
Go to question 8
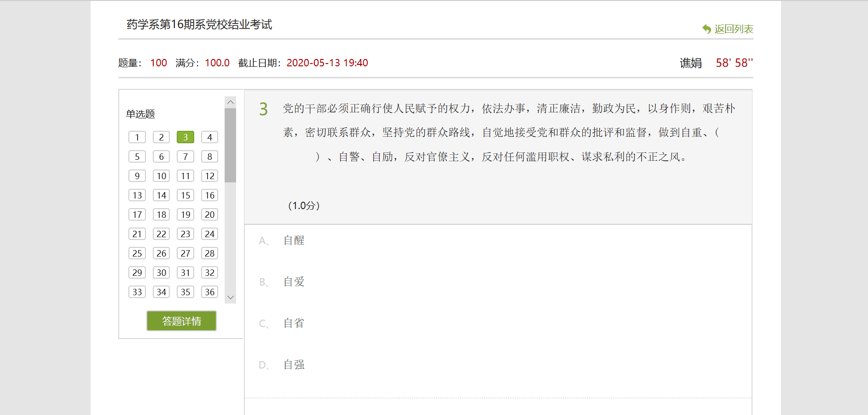[209, 157]
